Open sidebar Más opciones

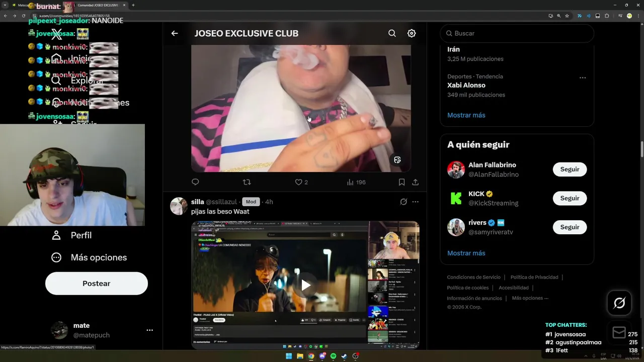(x=89, y=257)
